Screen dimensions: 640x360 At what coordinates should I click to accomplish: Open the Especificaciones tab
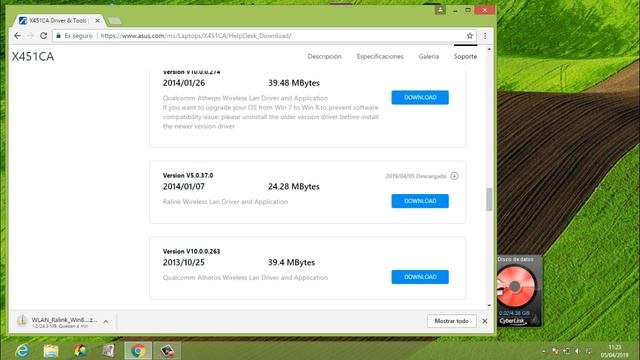(380, 56)
